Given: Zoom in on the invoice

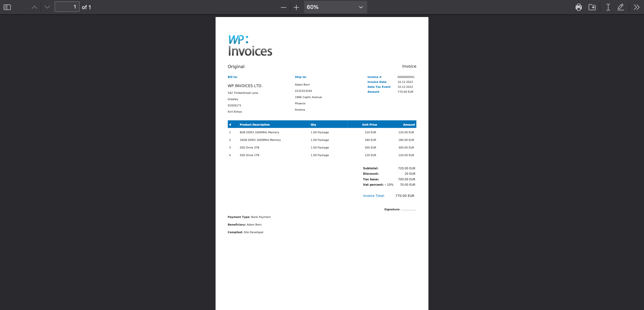Looking at the screenshot, I should tap(296, 7).
